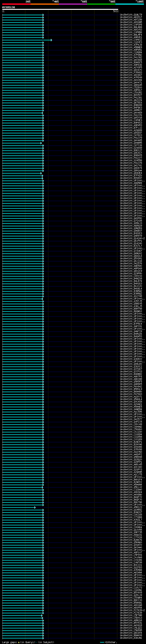Select hit UniRef100_Q4SP80
This screenshot has width=146, height=644.
[x=131, y=218]
